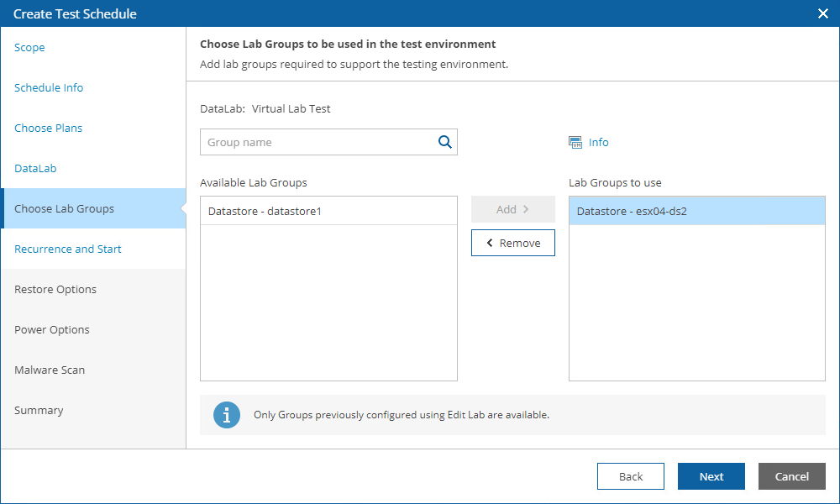Click the search magnifier icon
This screenshot has height=504, width=840.
coord(444,142)
